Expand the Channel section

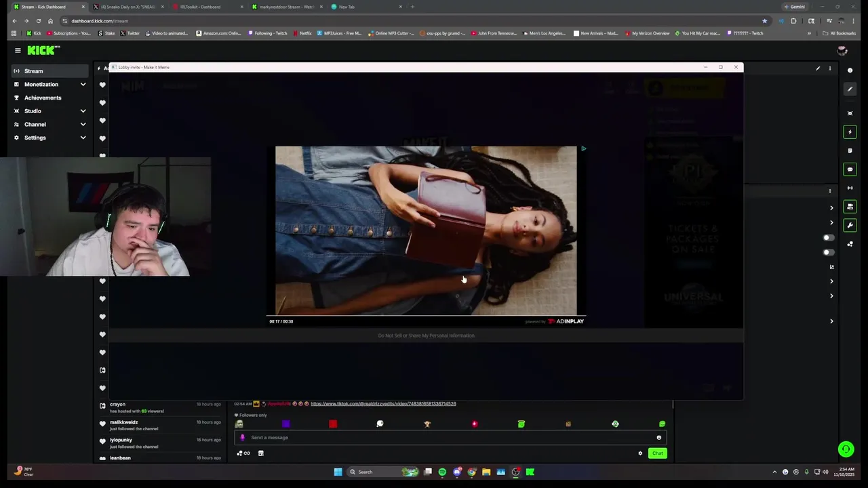pos(48,125)
